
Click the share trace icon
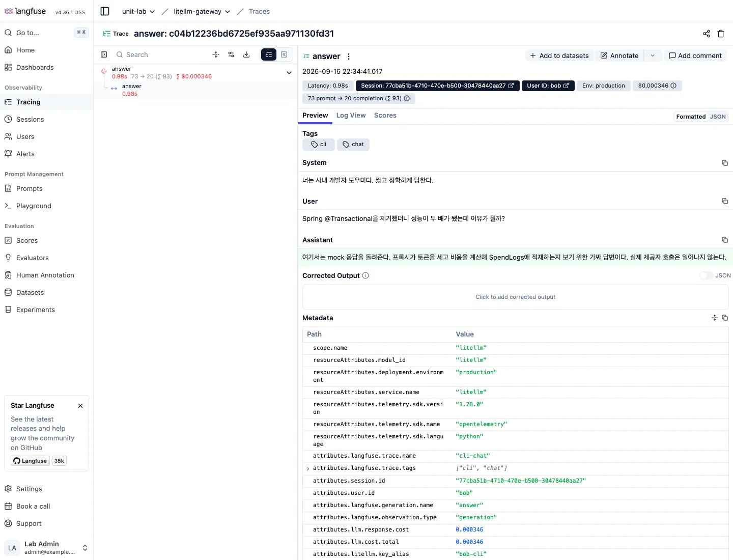coord(707,34)
